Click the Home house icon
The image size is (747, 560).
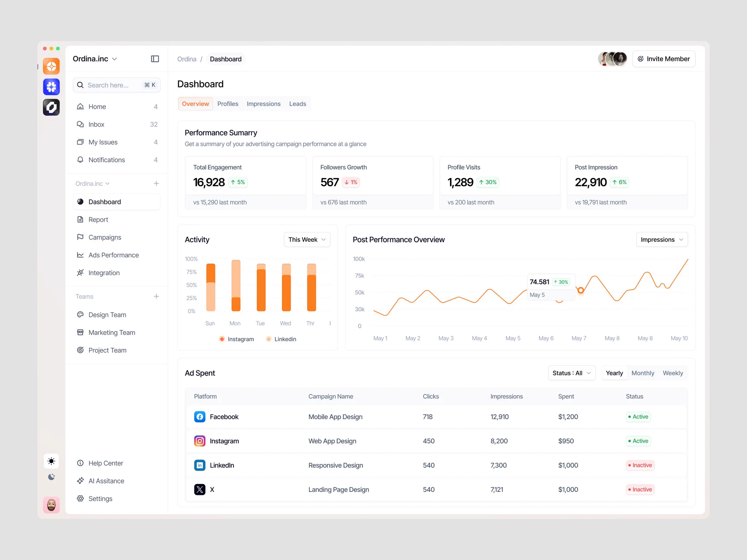80,106
